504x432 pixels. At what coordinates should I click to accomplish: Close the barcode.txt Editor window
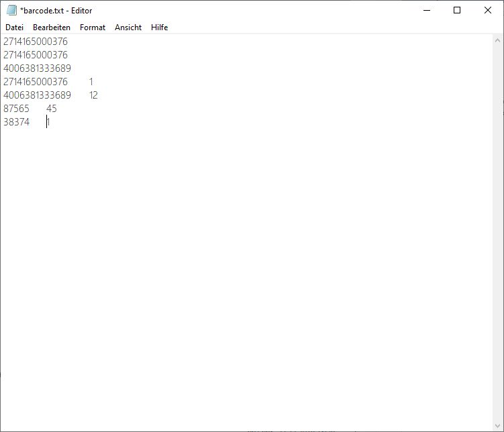pyautogui.click(x=488, y=10)
